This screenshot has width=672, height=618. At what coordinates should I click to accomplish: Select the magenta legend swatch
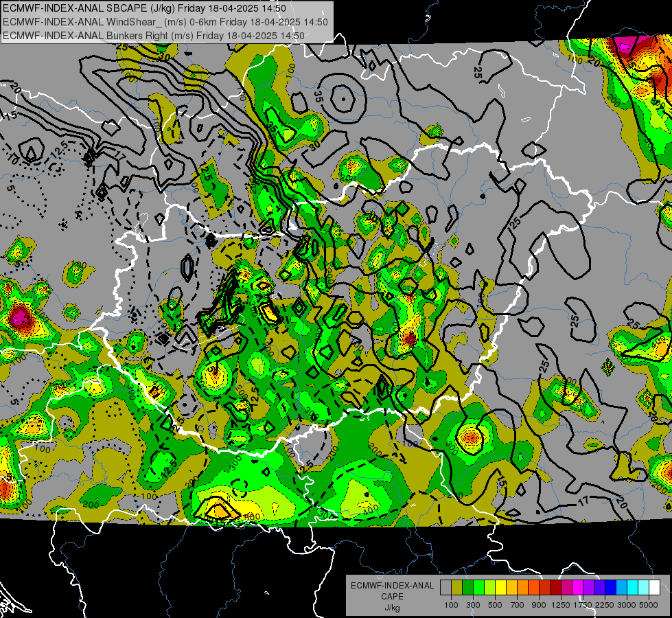coord(578,588)
